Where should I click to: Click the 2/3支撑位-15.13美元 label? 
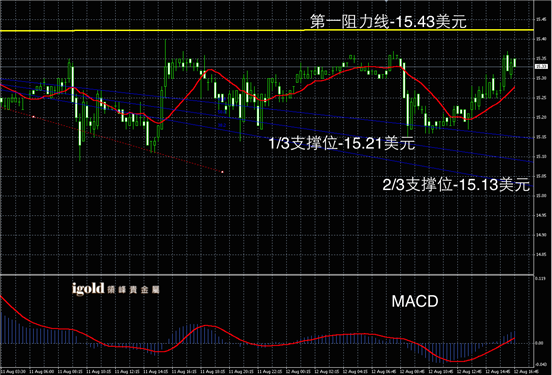pyautogui.click(x=456, y=185)
